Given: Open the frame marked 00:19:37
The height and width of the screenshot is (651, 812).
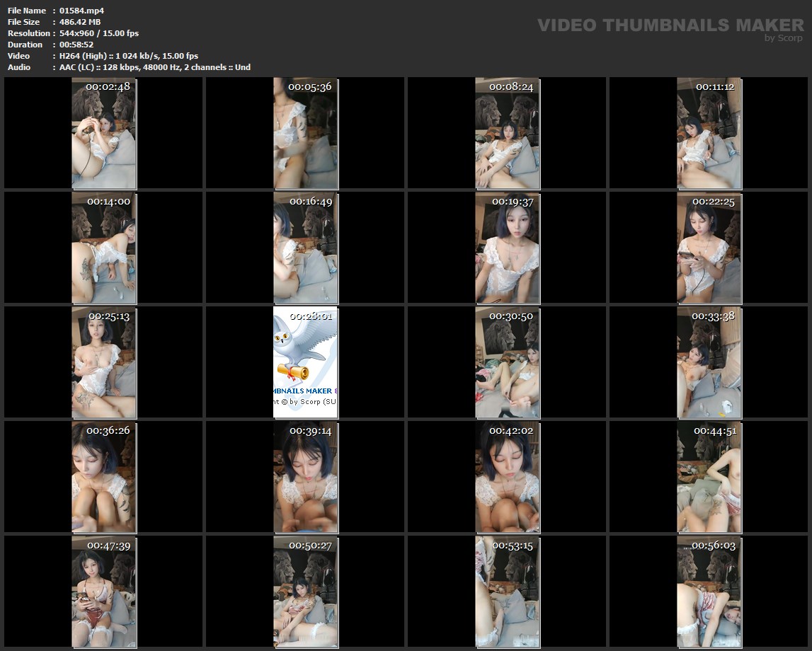Looking at the screenshot, I should coord(507,248).
